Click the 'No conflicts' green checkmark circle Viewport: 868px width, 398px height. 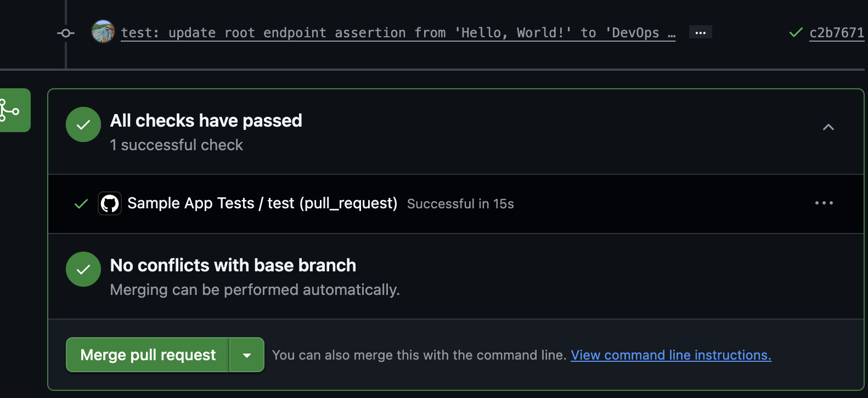click(83, 269)
